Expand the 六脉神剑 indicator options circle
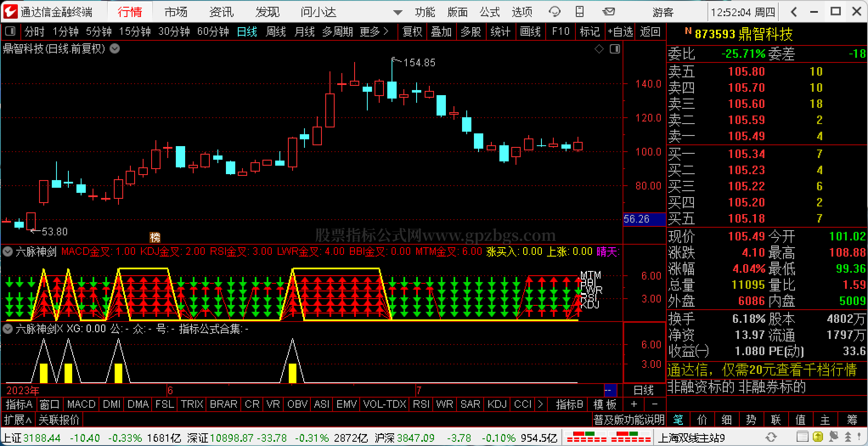Screen dimensions: 868x446 click(x=8, y=251)
